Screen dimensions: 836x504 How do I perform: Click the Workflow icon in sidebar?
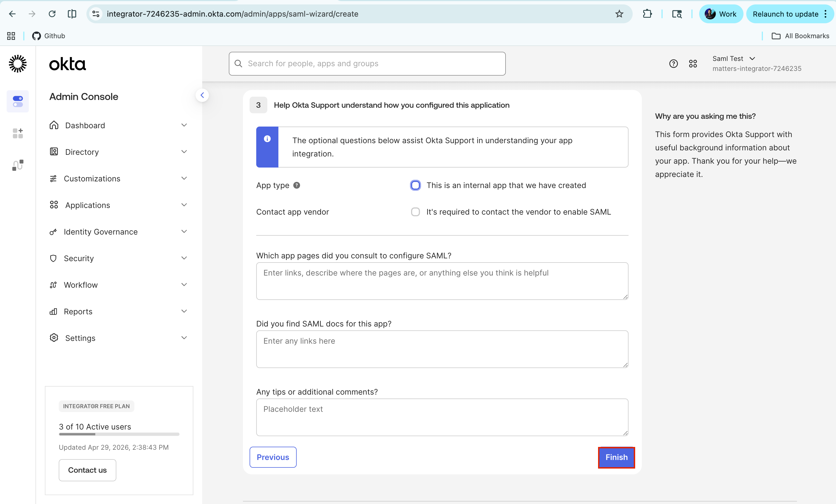click(53, 285)
